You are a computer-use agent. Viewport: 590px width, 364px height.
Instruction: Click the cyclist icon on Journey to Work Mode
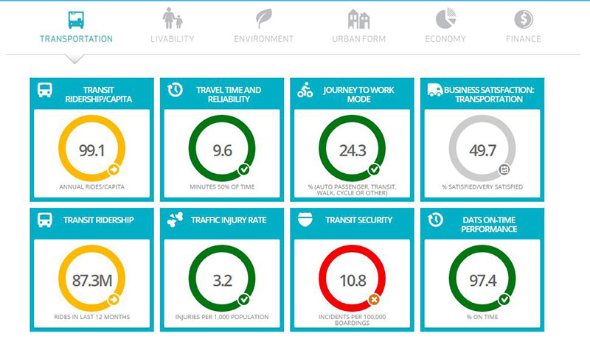tap(305, 91)
